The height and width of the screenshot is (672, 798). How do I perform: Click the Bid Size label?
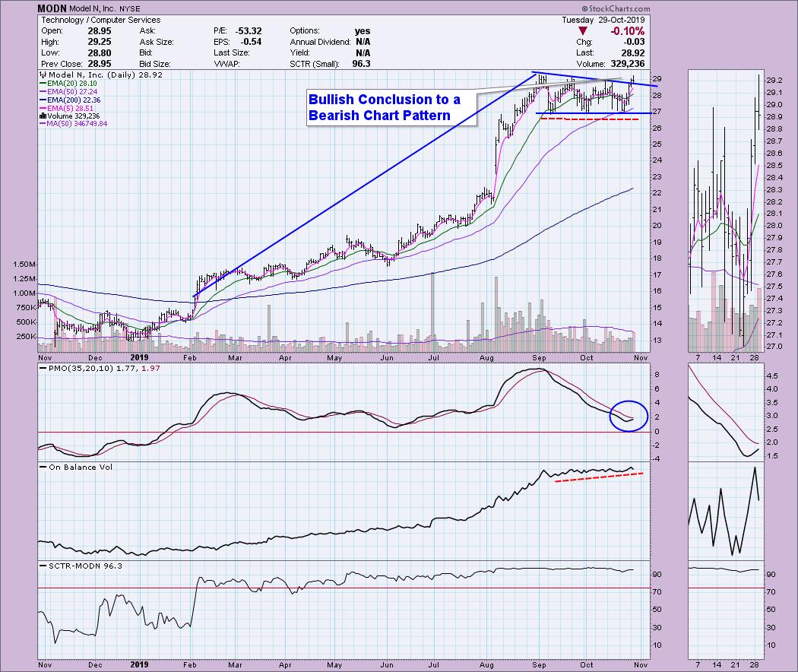pos(155,64)
